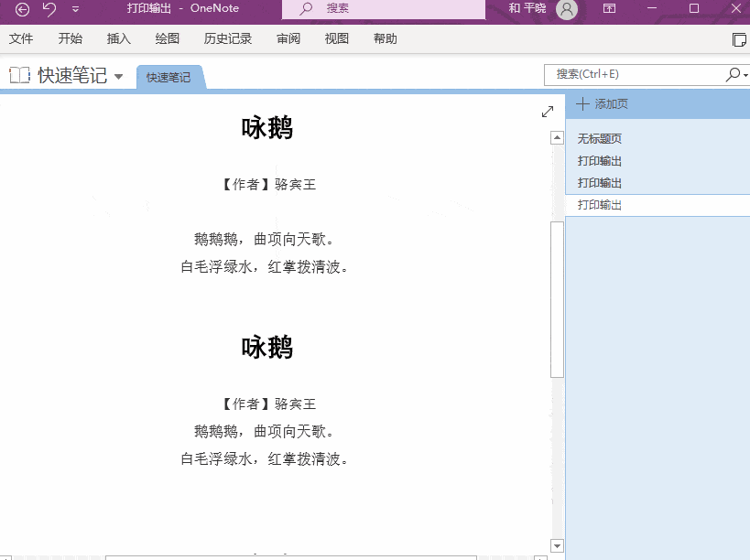Image resolution: width=750 pixels, height=560 pixels.
Task: Click the first 鹅鹅鹅，曲项向天歌 line
Action: click(264, 239)
